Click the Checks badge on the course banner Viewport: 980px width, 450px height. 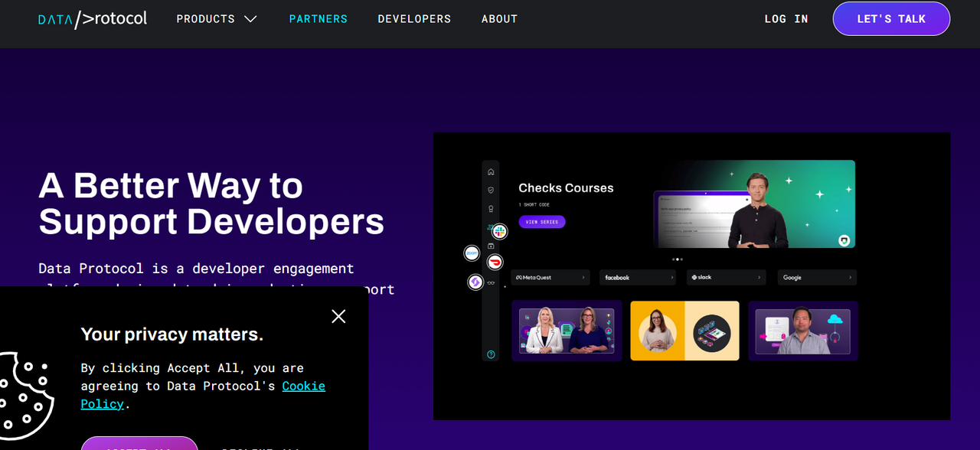pos(844,240)
